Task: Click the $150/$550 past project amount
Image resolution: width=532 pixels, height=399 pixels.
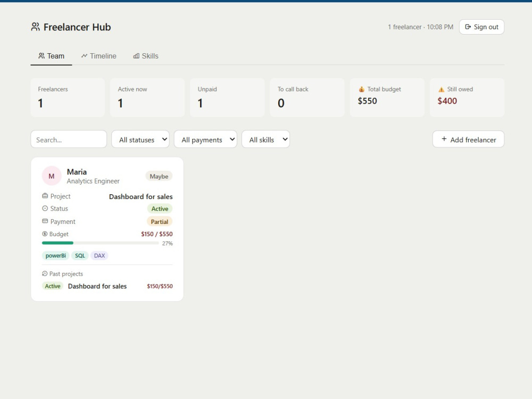Action: point(160,286)
